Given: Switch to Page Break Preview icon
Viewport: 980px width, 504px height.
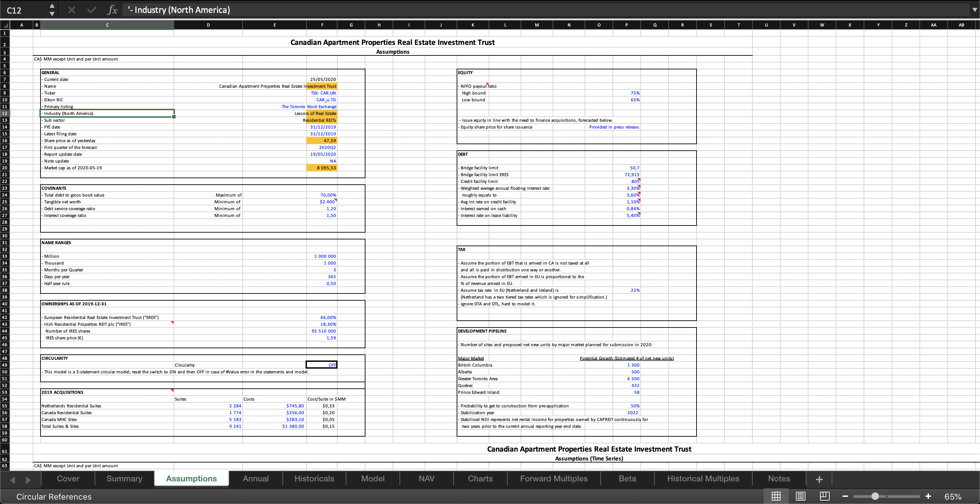Looking at the screenshot, I should pyautogui.click(x=825, y=496).
